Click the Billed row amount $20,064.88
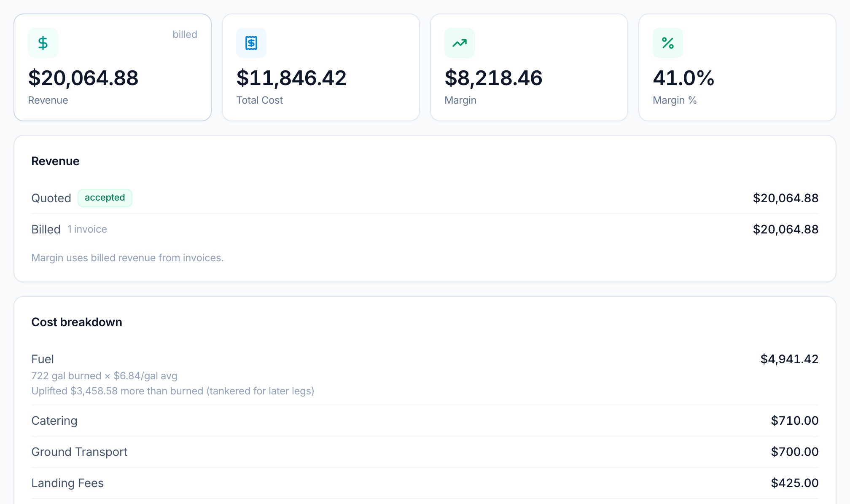The width and height of the screenshot is (850, 504). [x=785, y=229]
